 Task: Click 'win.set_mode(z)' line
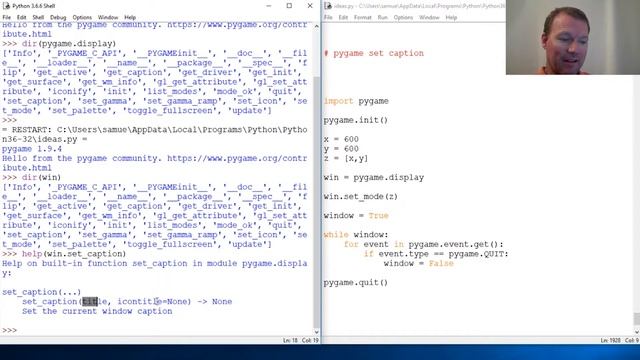[360, 197]
